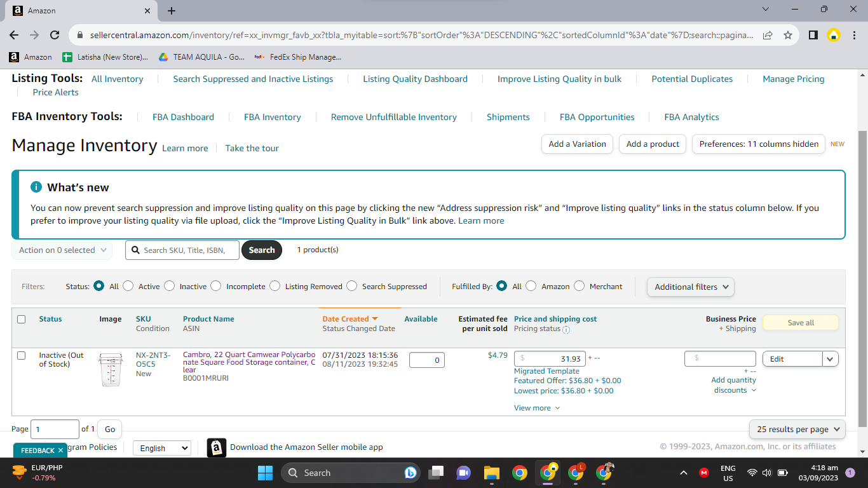Switch to the Chrome window with L badge
The image size is (868, 488).
point(576,472)
